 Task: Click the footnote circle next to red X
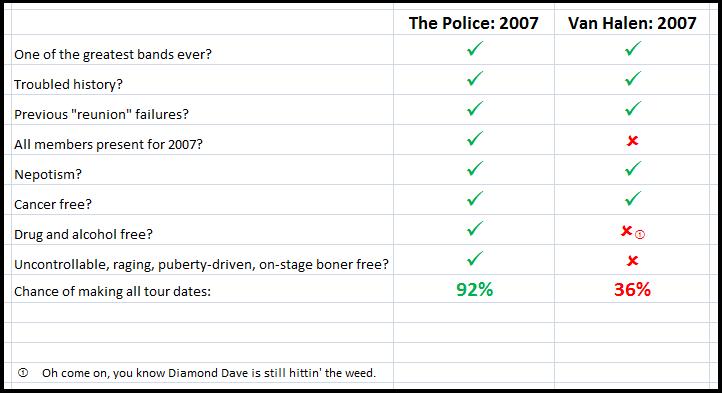[x=640, y=235]
